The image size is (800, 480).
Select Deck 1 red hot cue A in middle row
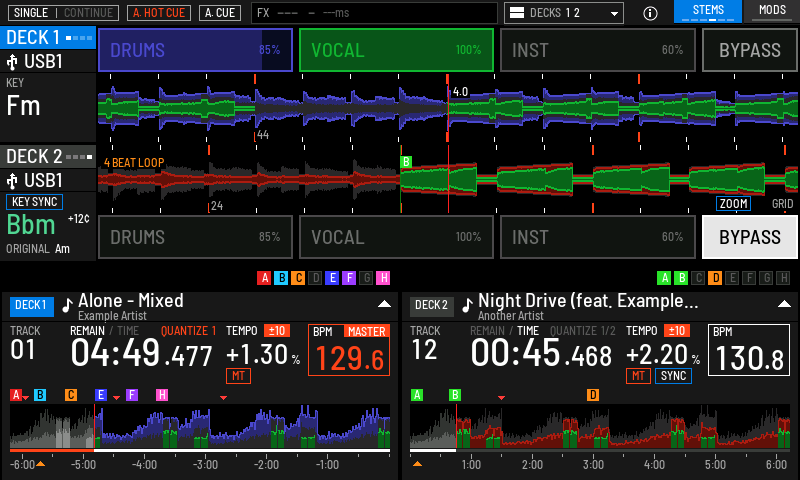[264, 278]
